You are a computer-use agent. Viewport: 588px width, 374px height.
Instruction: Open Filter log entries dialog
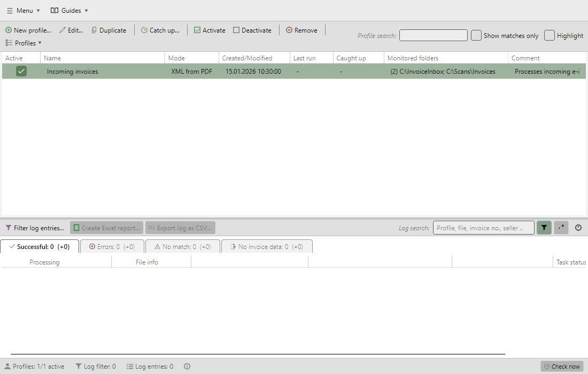point(35,228)
